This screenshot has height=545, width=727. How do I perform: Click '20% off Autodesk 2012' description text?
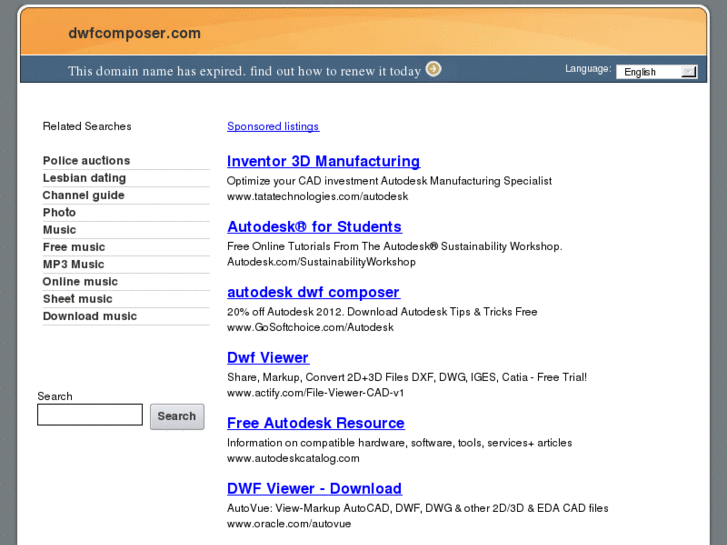(x=382, y=312)
